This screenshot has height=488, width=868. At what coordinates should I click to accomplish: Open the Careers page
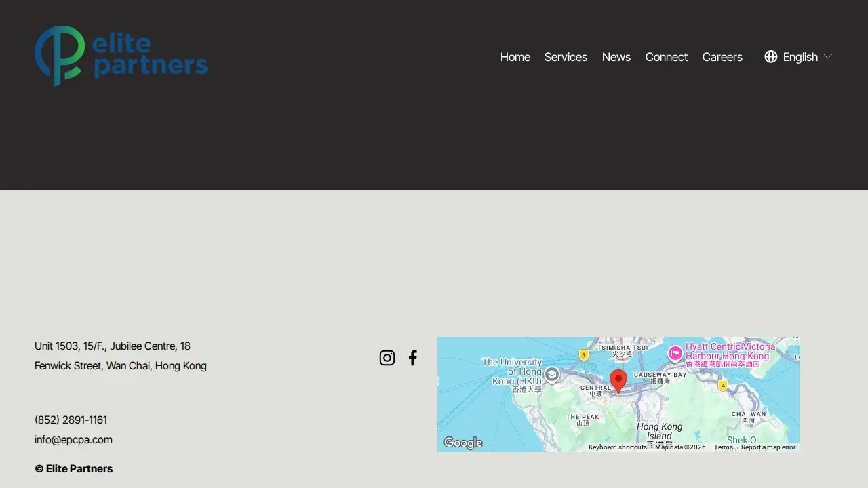coord(722,57)
